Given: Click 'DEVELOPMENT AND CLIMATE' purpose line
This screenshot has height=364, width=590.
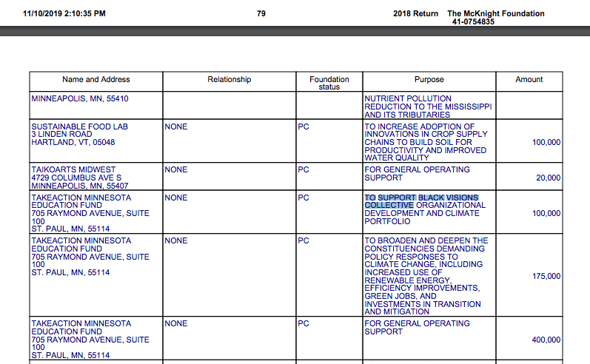Looking at the screenshot, I should (422, 213).
